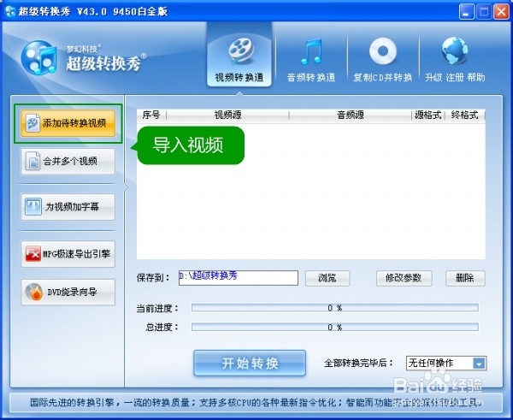Click the 终格式 column header
Viewport: 513px width, 420px height.
pos(464,115)
